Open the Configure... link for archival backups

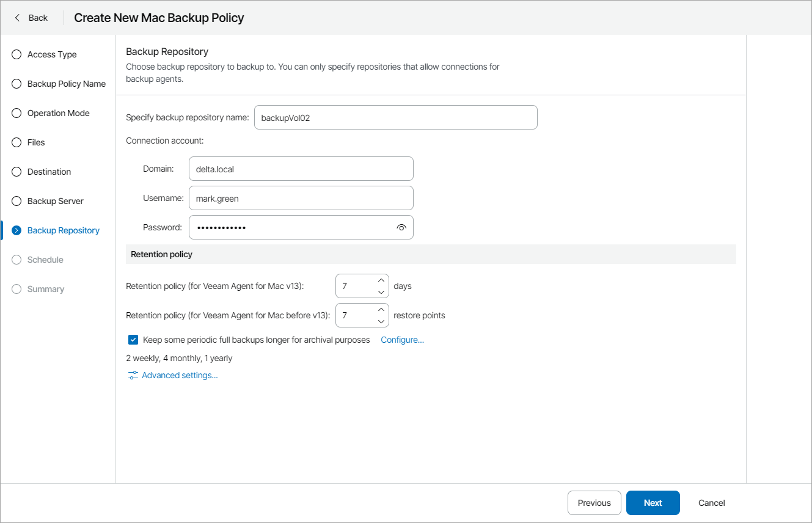point(402,339)
